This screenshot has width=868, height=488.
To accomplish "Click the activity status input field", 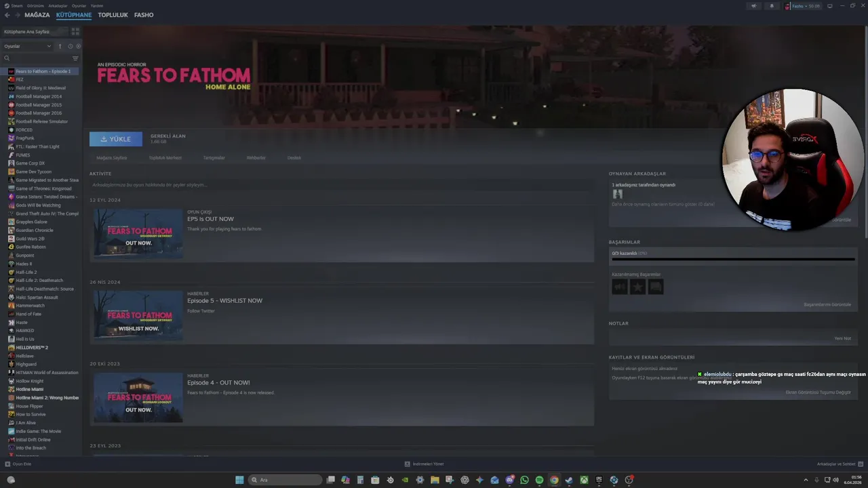I will click(x=342, y=185).
